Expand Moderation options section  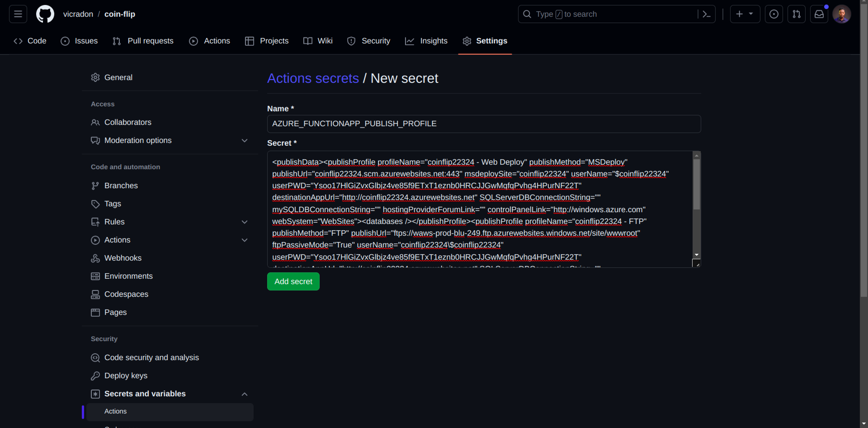244,140
